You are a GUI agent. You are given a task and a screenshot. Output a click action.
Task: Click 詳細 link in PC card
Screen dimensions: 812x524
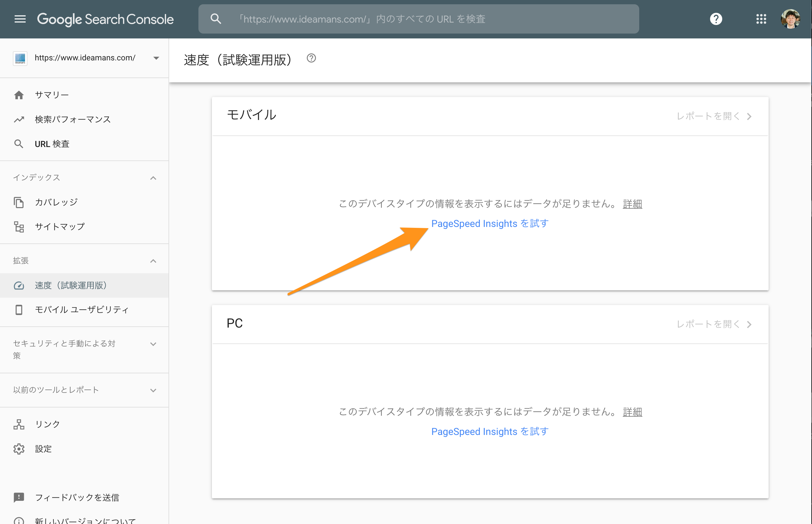[632, 412]
